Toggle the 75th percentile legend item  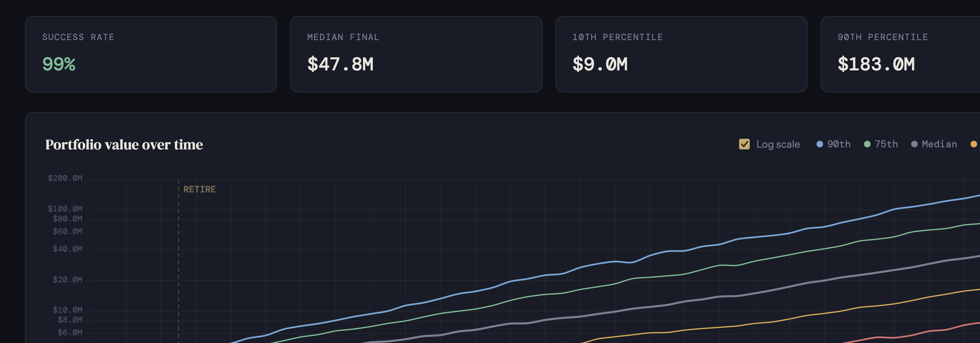881,144
